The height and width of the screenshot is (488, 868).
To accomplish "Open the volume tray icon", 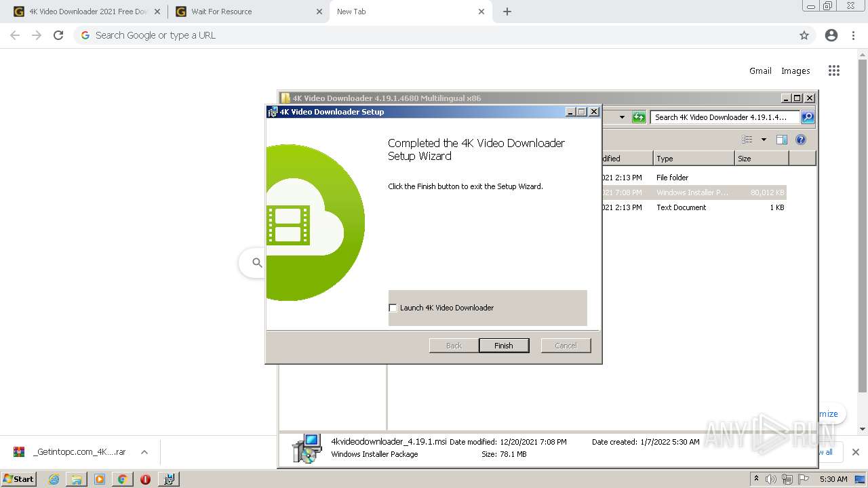I will [x=771, y=479].
